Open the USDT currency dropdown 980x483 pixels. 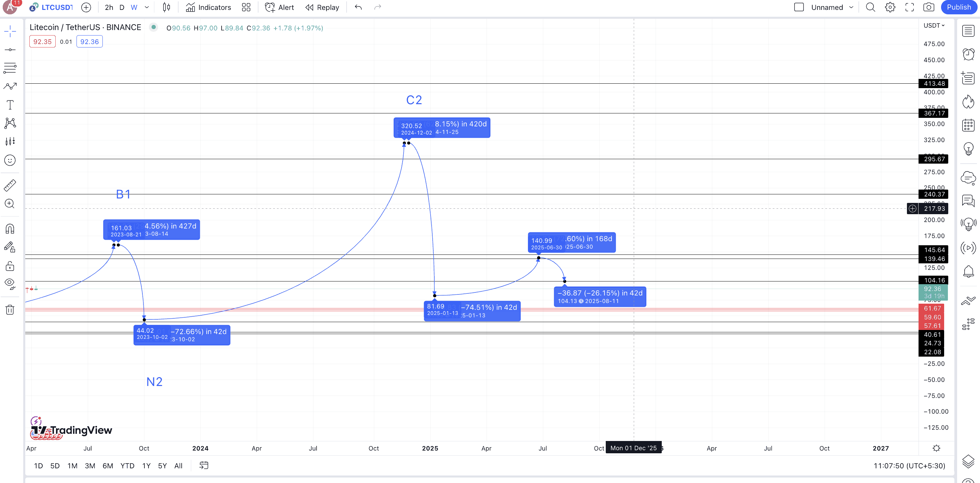pos(934,26)
